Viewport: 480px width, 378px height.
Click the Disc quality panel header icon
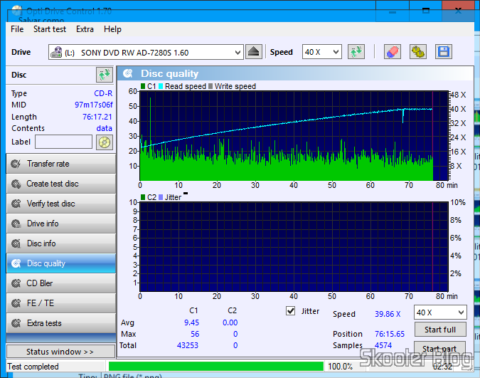(128, 73)
